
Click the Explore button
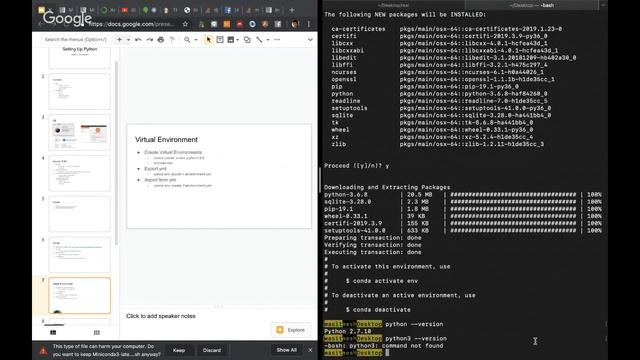click(291, 330)
